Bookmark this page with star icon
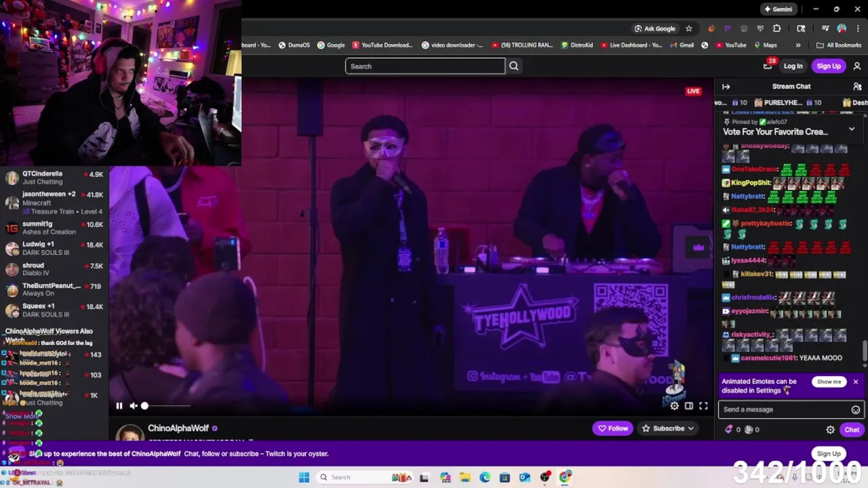Screen dimensions: 868x488 point(689,28)
